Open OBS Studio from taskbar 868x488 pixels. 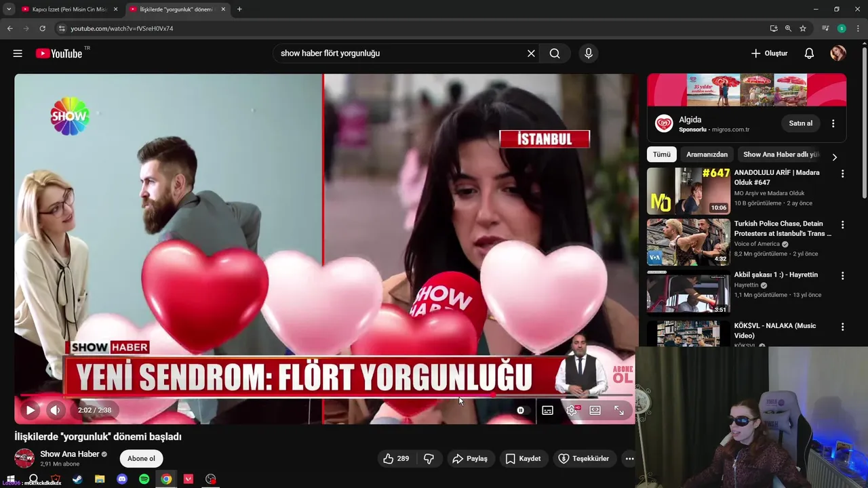[211, 479]
